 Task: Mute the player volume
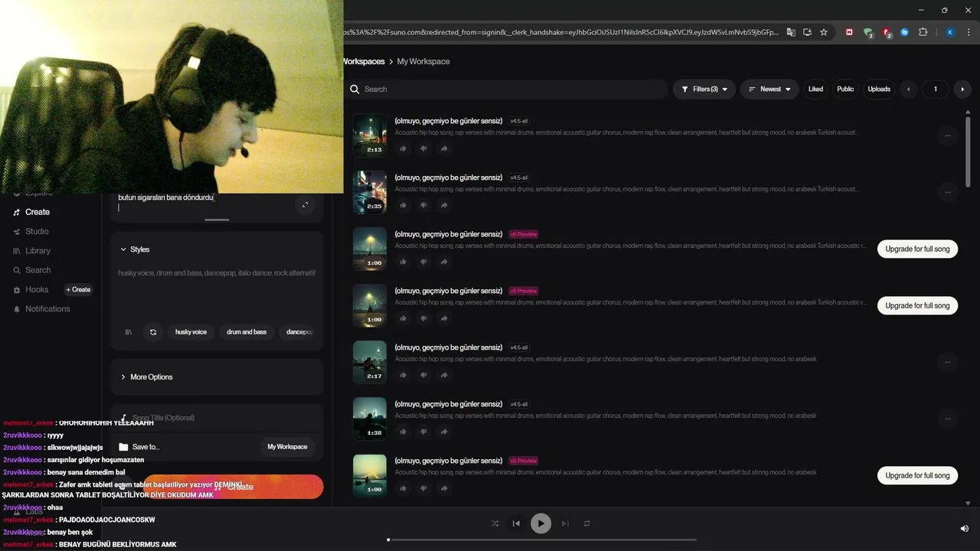click(x=965, y=528)
